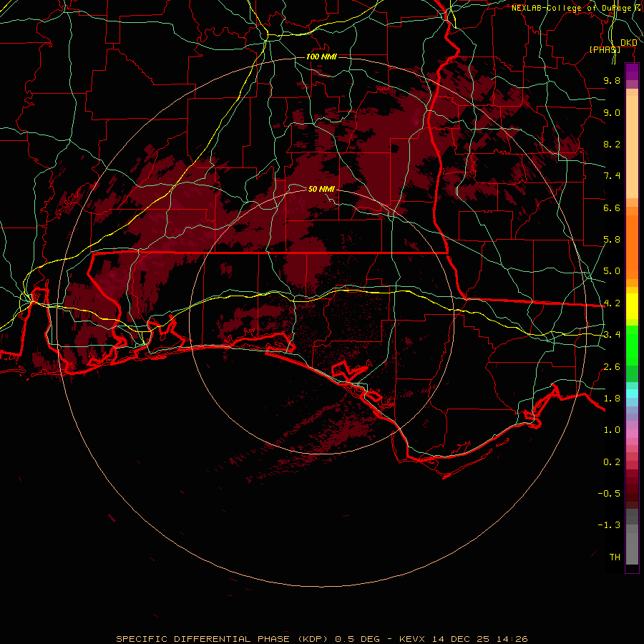Click the DKD label above the scale
Viewport: 644px width, 644px height.
(x=629, y=43)
